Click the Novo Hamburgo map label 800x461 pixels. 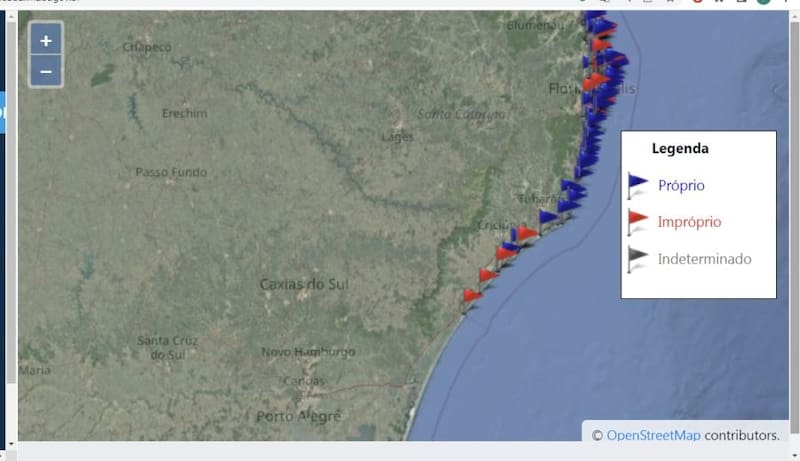coord(308,352)
